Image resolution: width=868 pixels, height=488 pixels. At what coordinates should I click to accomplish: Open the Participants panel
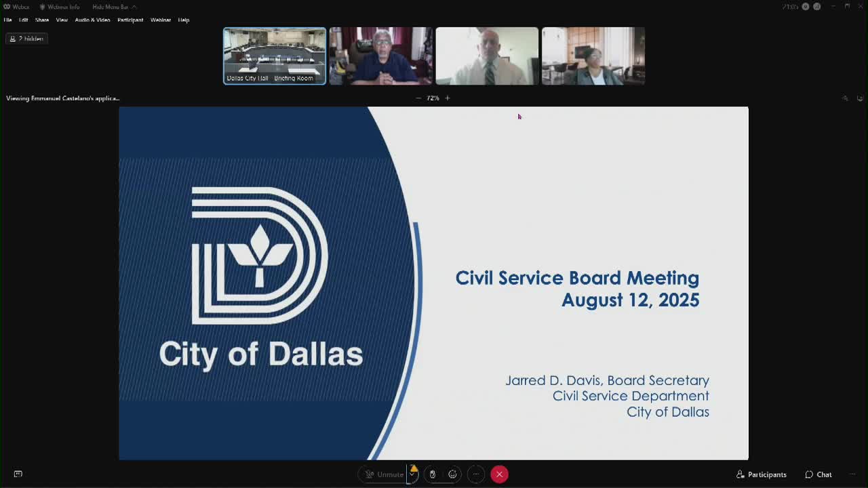point(762,474)
